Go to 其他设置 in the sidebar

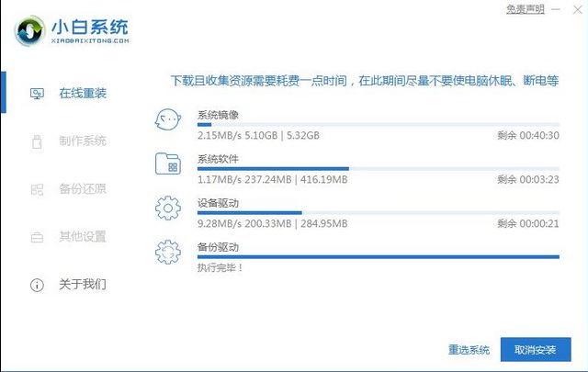click(82, 237)
